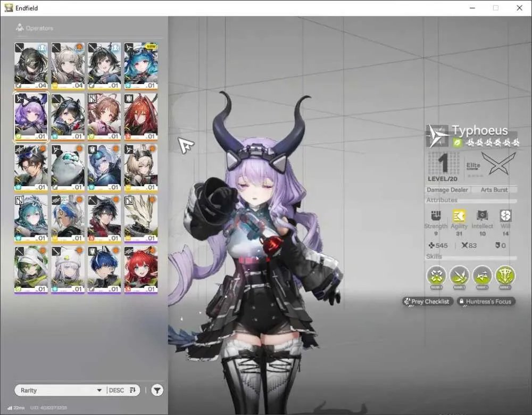Click the Arts Burst tag

pyautogui.click(x=494, y=190)
